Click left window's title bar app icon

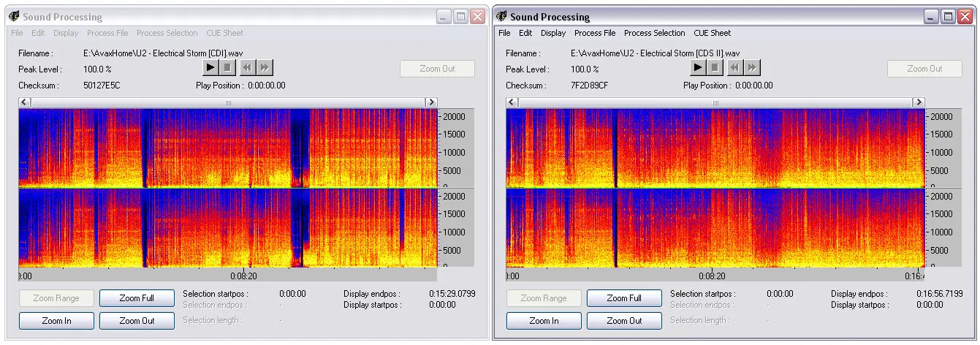click(13, 16)
